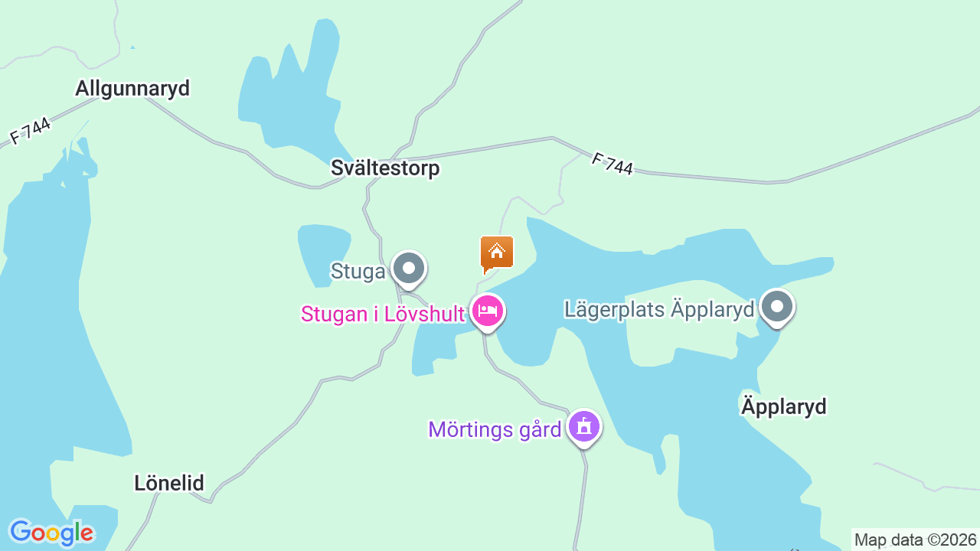Viewport: 980px width, 551px height.
Task: Select the Äpplaryd village name
Action: 784,406
